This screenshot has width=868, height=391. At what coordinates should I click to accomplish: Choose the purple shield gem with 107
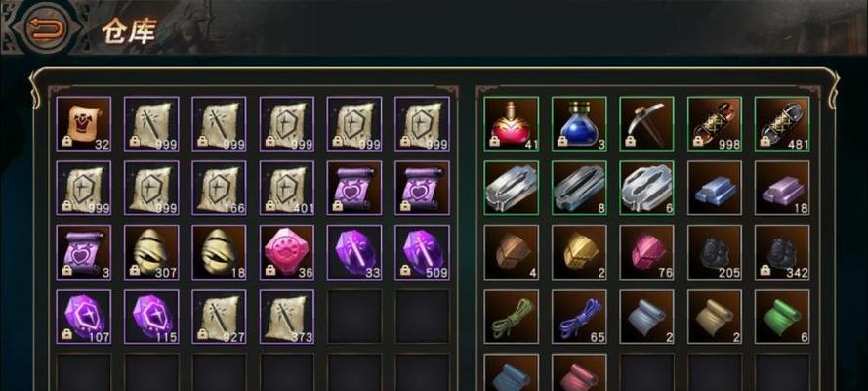[x=84, y=317]
